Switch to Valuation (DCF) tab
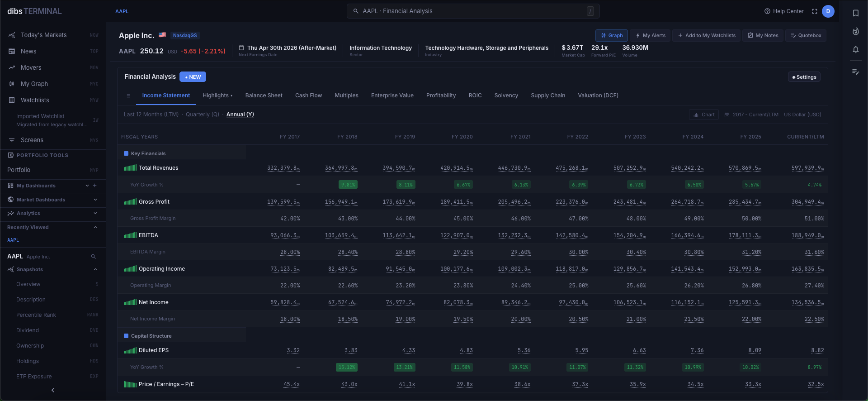Image resolution: width=868 pixels, height=401 pixels. coord(598,95)
